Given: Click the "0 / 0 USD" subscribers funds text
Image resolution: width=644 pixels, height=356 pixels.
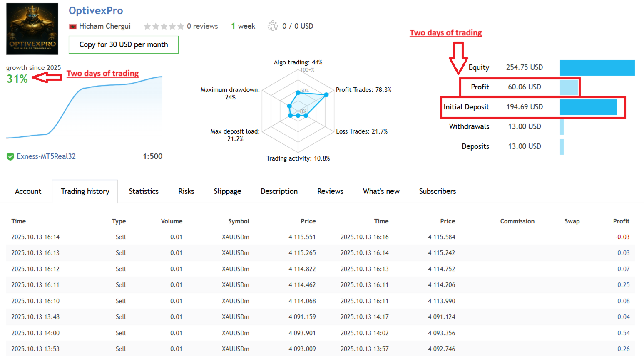Looking at the screenshot, I should [x=298, y=26].
